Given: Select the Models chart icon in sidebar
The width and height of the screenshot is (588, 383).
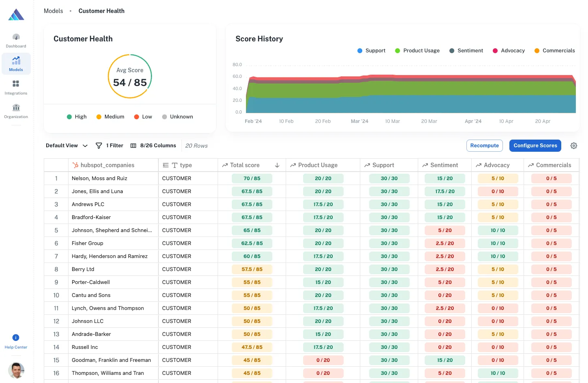Looking at the screenshot, I should pyautogui.click(x=16, y=61).
